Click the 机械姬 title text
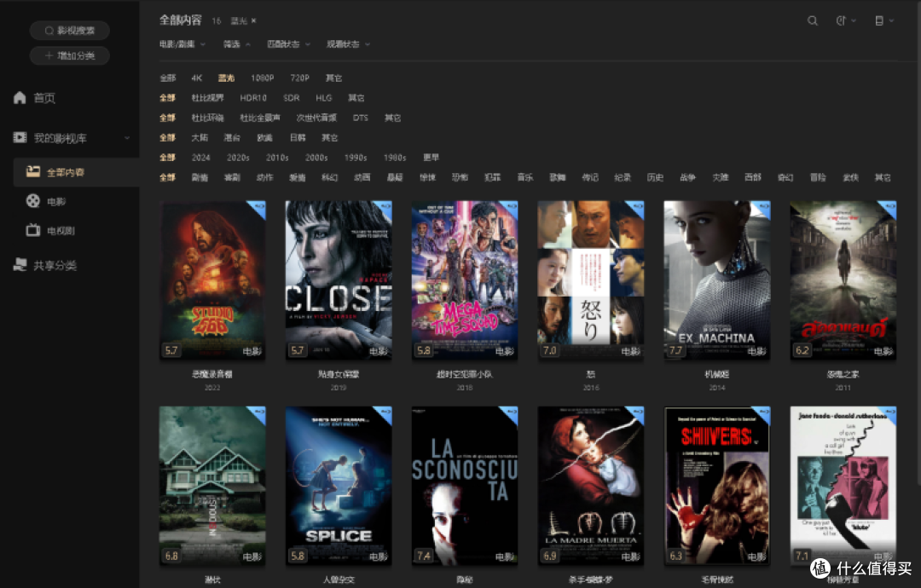 (717, 374)
